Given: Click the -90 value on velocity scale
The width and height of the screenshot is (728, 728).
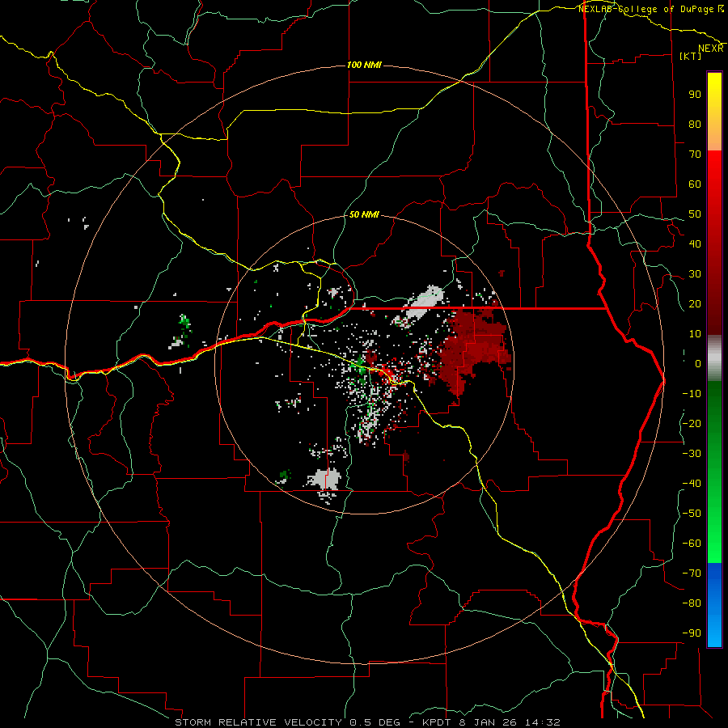Looking at the screenshot, I should click(692, 633).
